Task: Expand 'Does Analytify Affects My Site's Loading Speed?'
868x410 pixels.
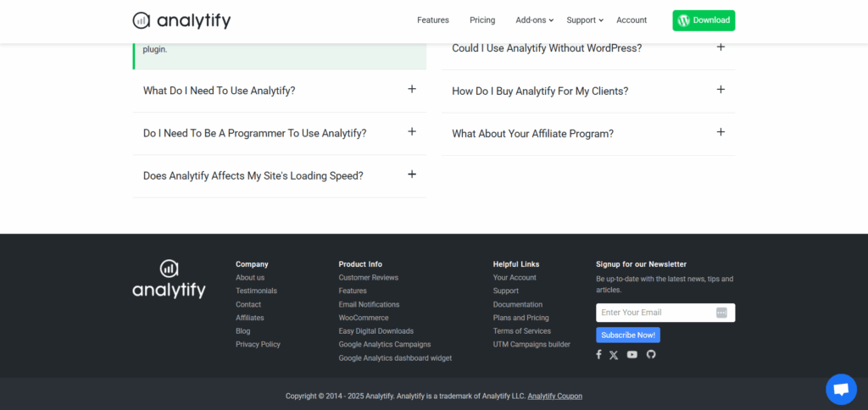Action: [x=280, y=176]
